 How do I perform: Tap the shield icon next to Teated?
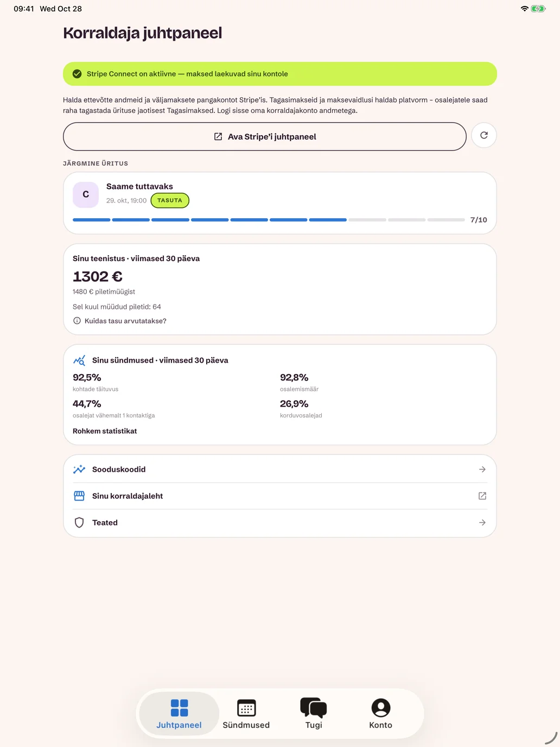(x=79, y=523)
